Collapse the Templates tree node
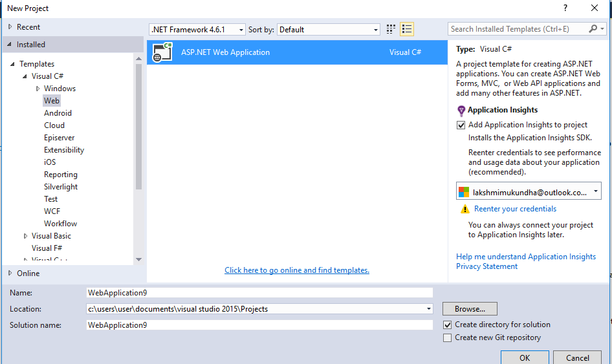This screenshot has height=364, width=612. tap(12, 63)
